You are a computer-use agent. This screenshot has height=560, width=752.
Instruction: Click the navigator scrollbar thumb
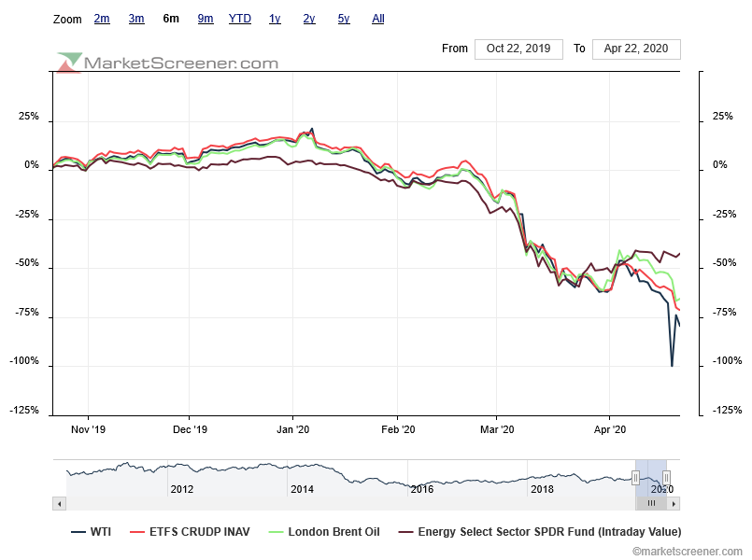pos(651,503)
